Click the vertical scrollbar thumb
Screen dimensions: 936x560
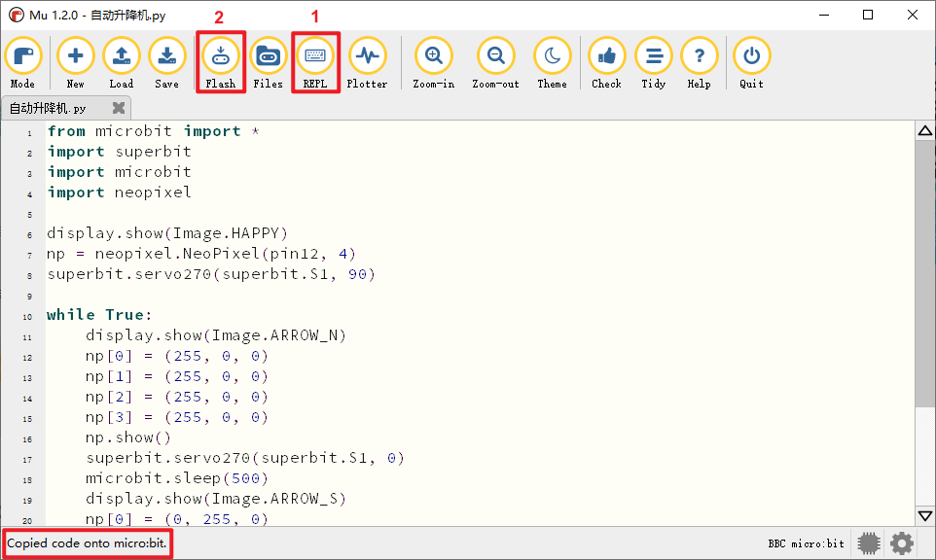point(925,274)
